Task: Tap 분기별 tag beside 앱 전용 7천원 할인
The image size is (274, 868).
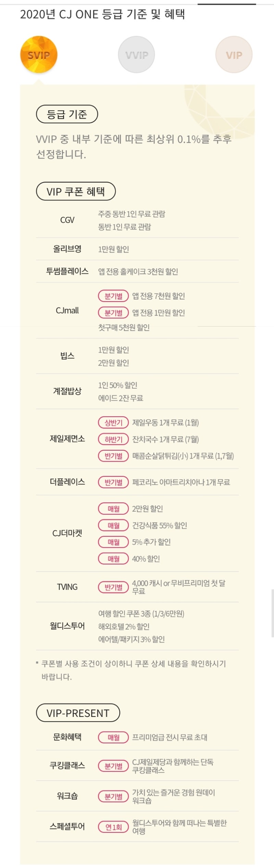Action: [x=113, y=296]
